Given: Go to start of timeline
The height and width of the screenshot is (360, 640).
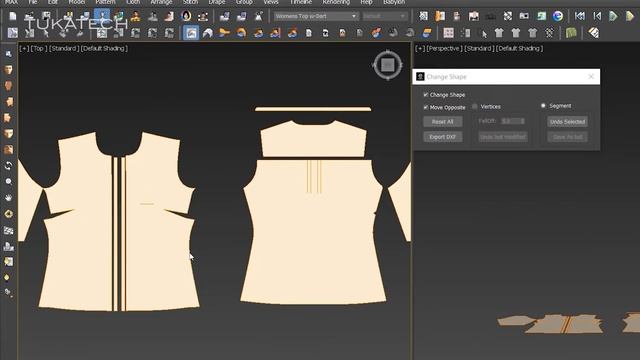Looking at the screenshot, I should pyautogui.click(x=580, y=16).
